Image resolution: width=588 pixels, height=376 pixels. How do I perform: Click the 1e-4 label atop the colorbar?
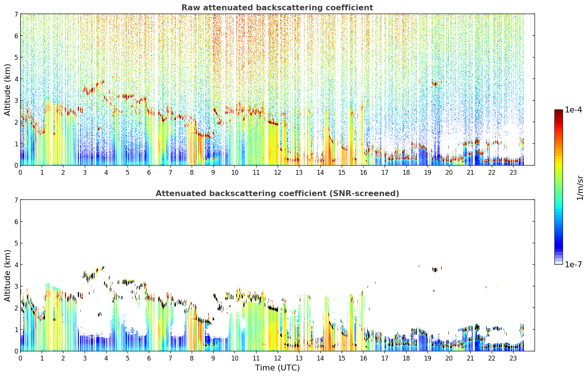573,110
